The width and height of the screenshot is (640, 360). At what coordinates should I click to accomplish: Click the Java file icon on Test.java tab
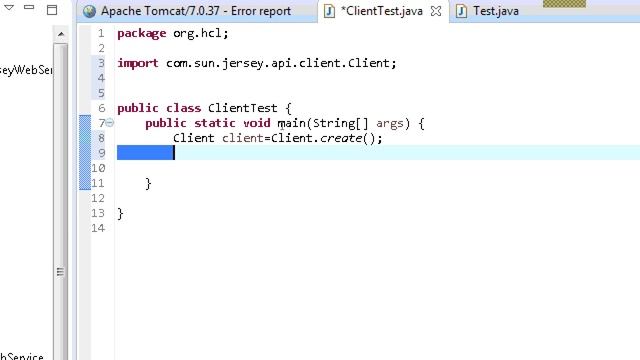(x=461, y=11)
